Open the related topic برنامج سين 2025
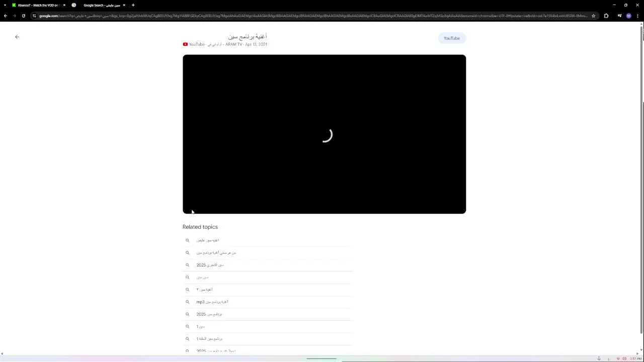644x362 pixels. pyautogui.click(x=268, y=314)
